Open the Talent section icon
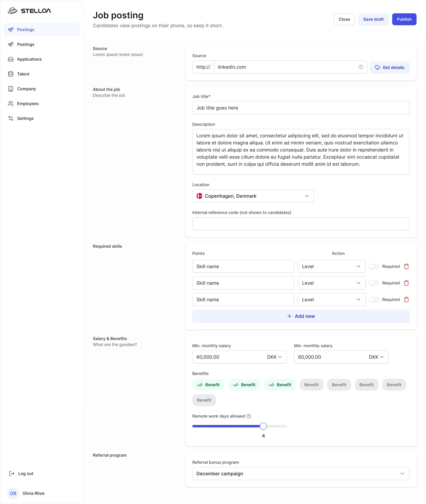The width and height of the screenshot is (426, 504). (x=11, y=74)
